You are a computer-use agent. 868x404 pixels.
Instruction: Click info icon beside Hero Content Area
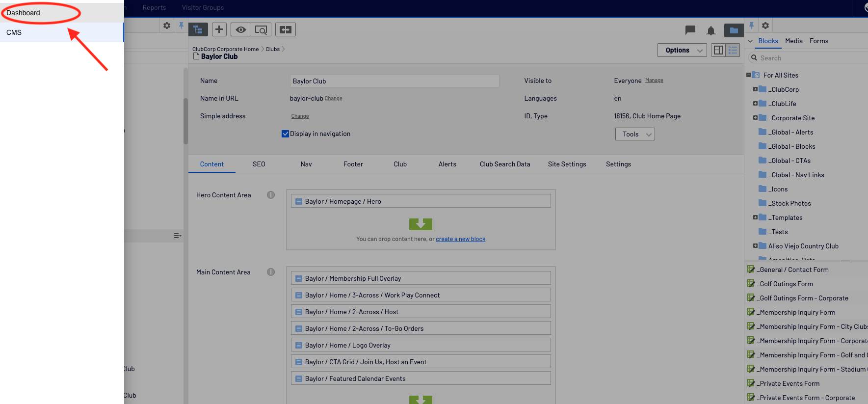[x=271, y=195]
